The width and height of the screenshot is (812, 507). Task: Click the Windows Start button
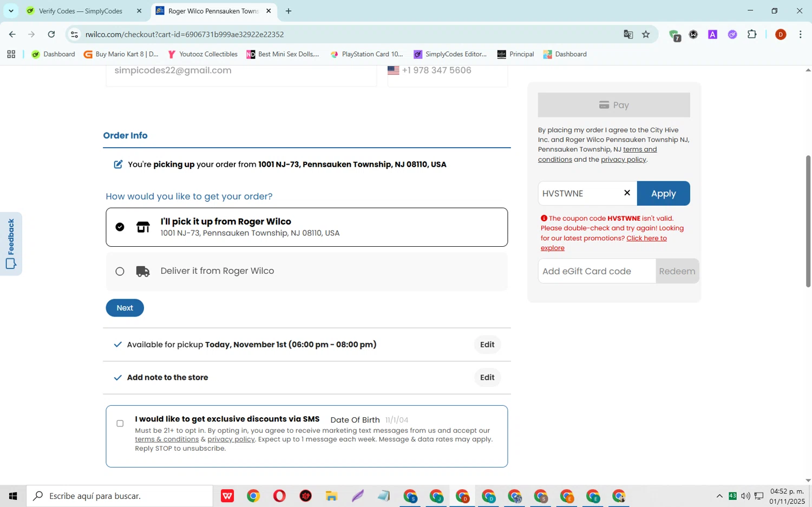(13, 496)
